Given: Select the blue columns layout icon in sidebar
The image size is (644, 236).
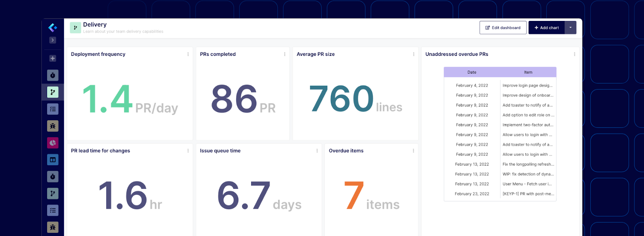Looking at the screenshot, I should pos(53,160).
